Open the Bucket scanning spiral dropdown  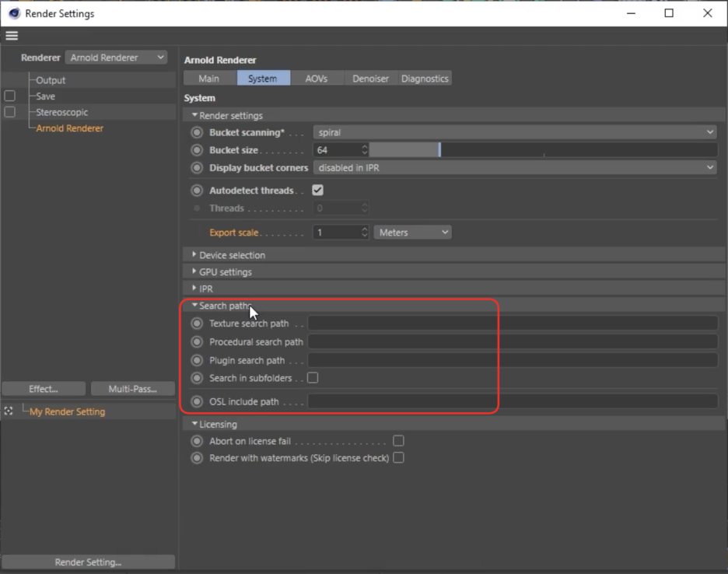(515, 132)
